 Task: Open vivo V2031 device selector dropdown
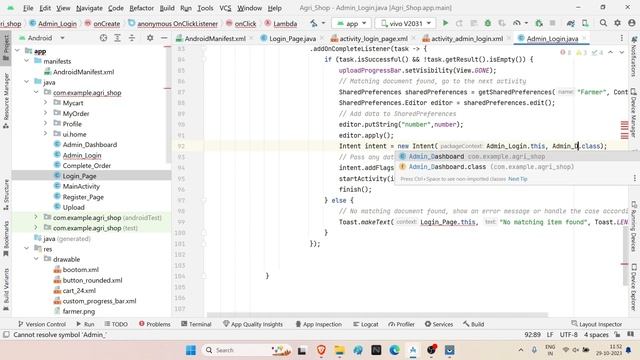pyautogui.click(x=405, y=24)
